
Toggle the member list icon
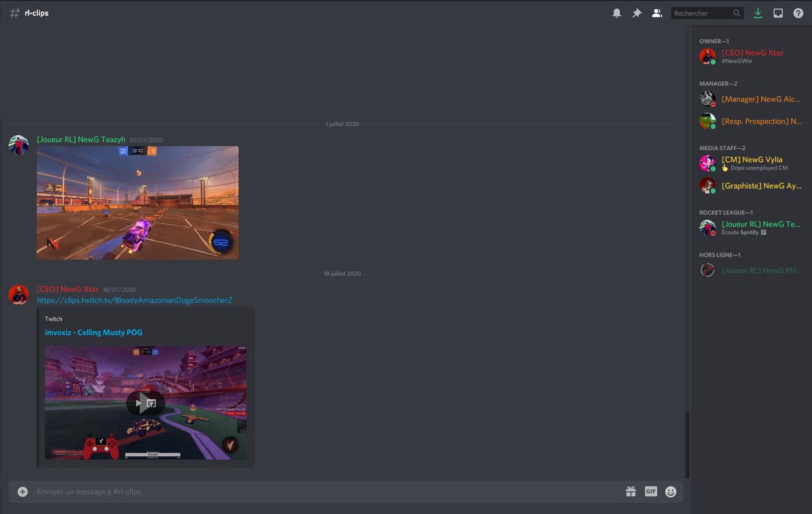coord(656,13)
